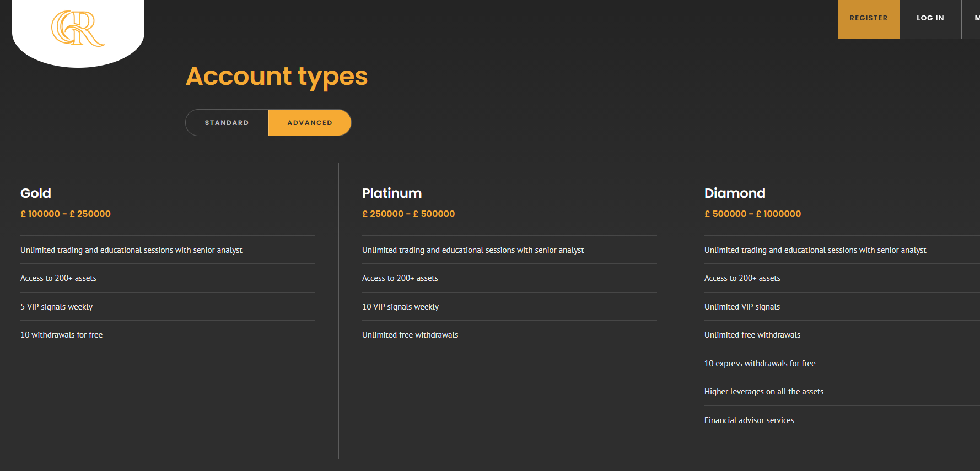Viewport: 980px width, 471px height.
Task: Click "10 VIP signals weekly"
Action: coord(400,307)
